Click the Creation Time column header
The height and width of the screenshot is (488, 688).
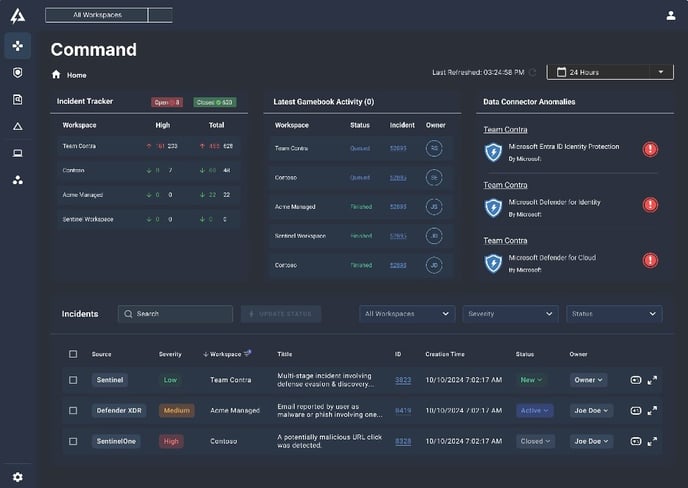(444, 354)
